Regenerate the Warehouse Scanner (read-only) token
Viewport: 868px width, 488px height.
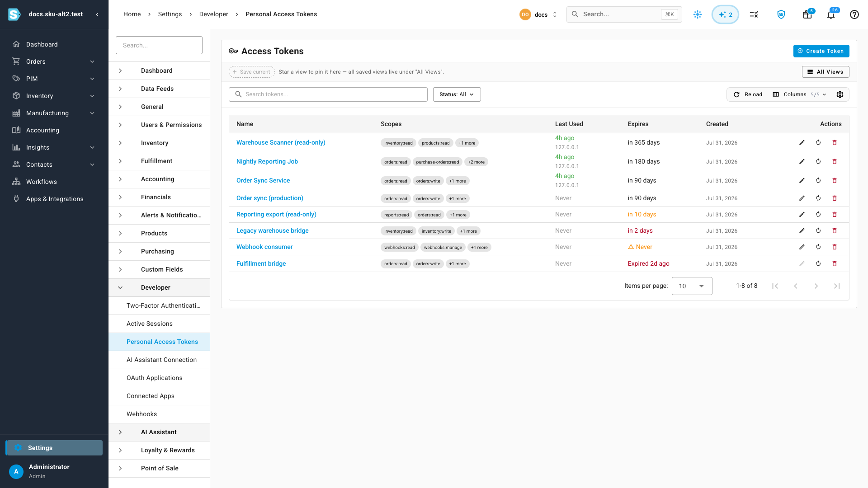(x=818, y=143)
